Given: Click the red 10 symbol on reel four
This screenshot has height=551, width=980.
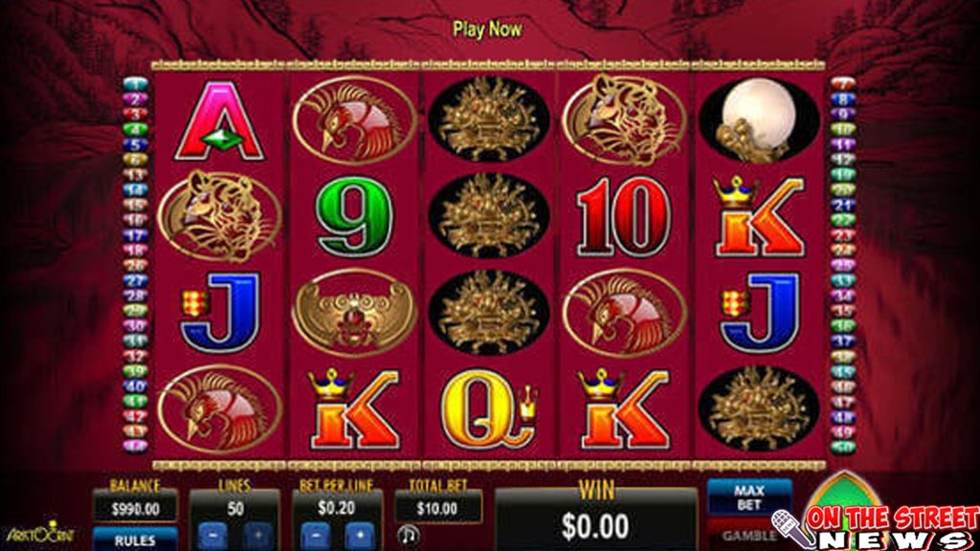Looking at the screenshot, I should (624, 216).
